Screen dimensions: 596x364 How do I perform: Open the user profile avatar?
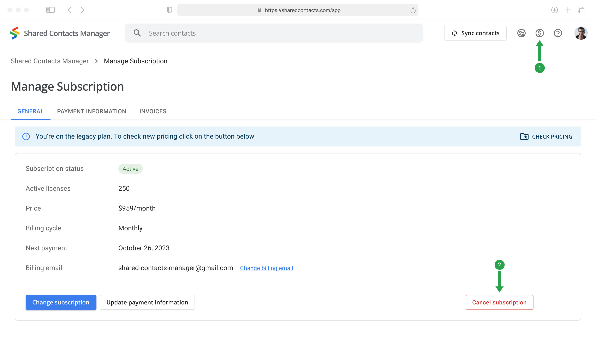581,33
